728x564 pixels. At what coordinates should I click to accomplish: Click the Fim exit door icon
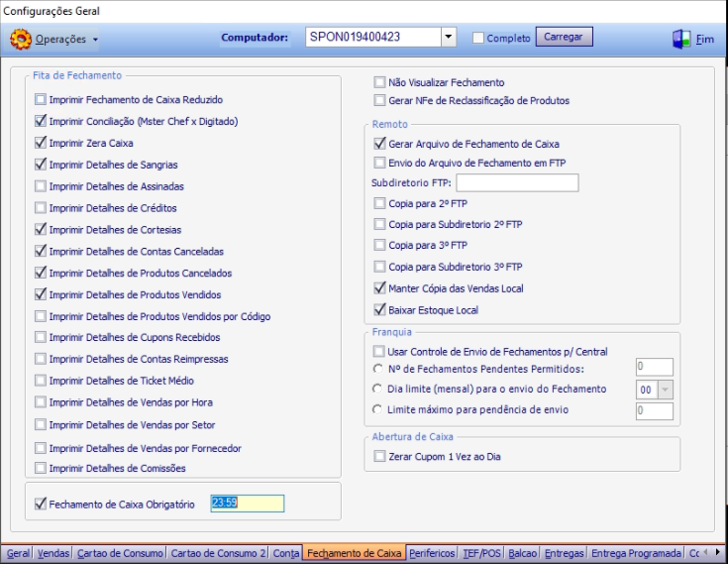point(681,39)
